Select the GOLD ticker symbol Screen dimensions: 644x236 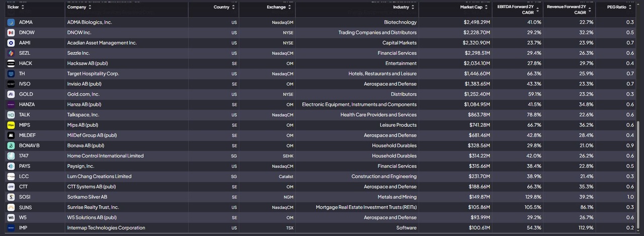26,94
